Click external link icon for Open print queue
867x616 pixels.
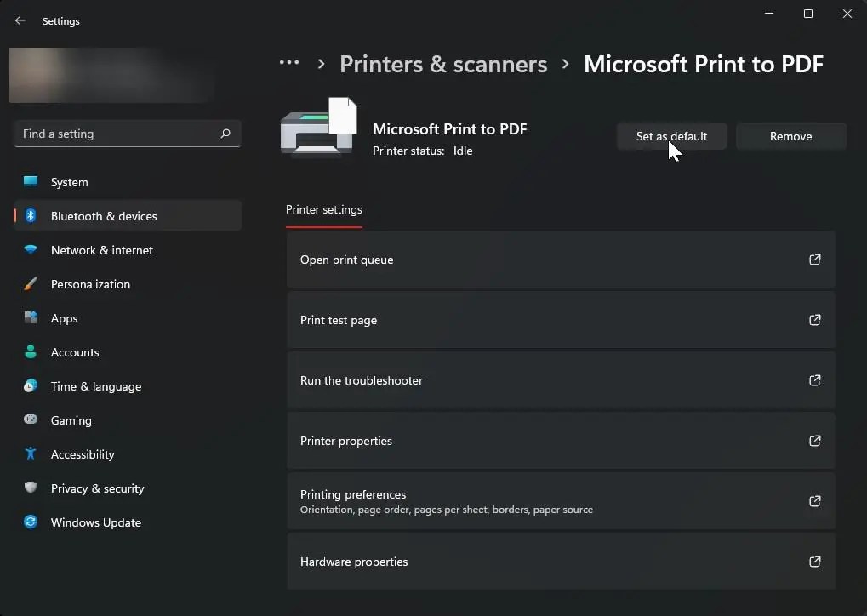tap(814, 260)
